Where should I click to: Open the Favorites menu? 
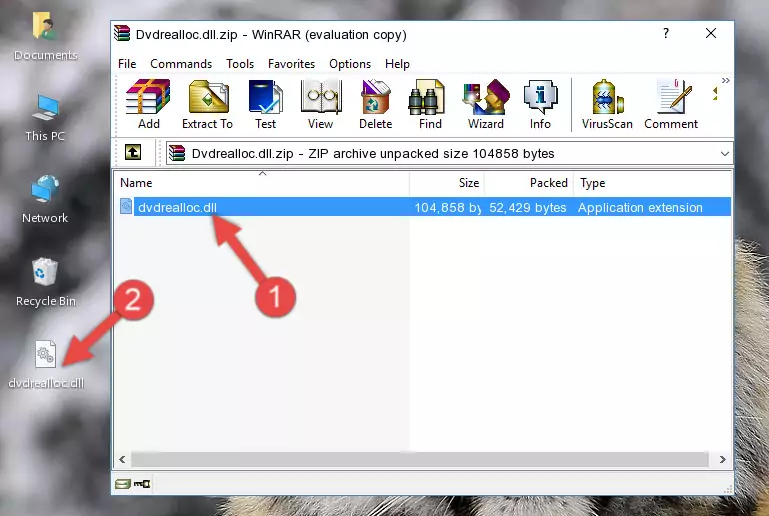coord(291,64)
